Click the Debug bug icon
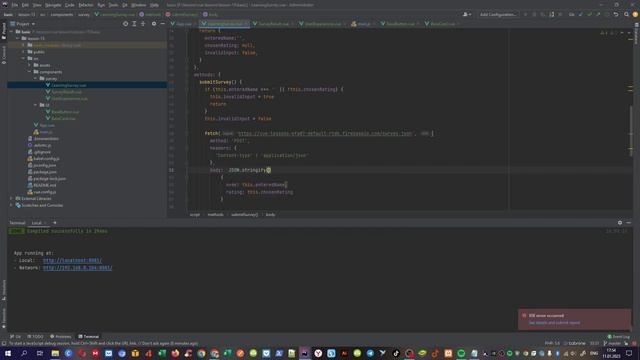The height and width of the screenshot is (360, 640). [x=534, y=15]
